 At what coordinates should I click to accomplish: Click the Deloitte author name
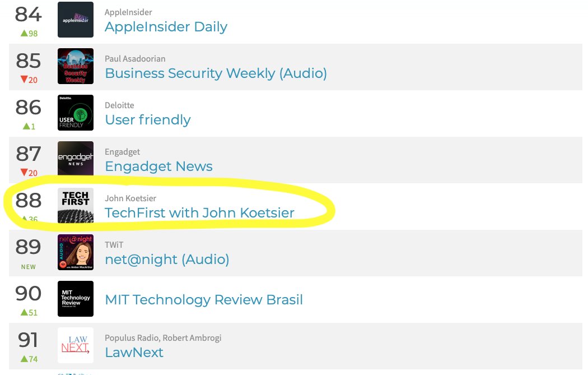[119, 105]
